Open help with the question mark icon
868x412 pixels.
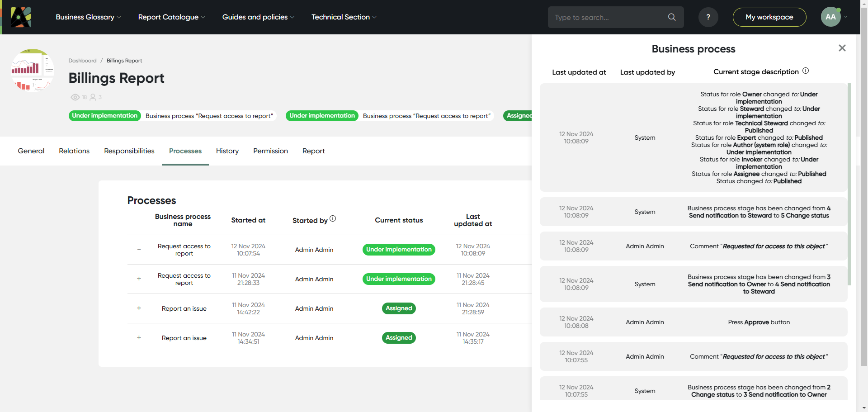708,17
